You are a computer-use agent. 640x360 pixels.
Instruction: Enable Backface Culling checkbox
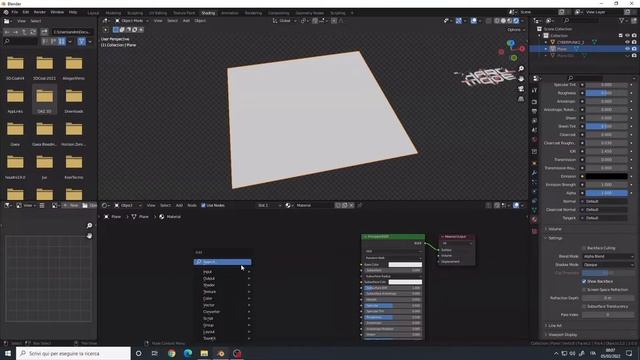584,248
